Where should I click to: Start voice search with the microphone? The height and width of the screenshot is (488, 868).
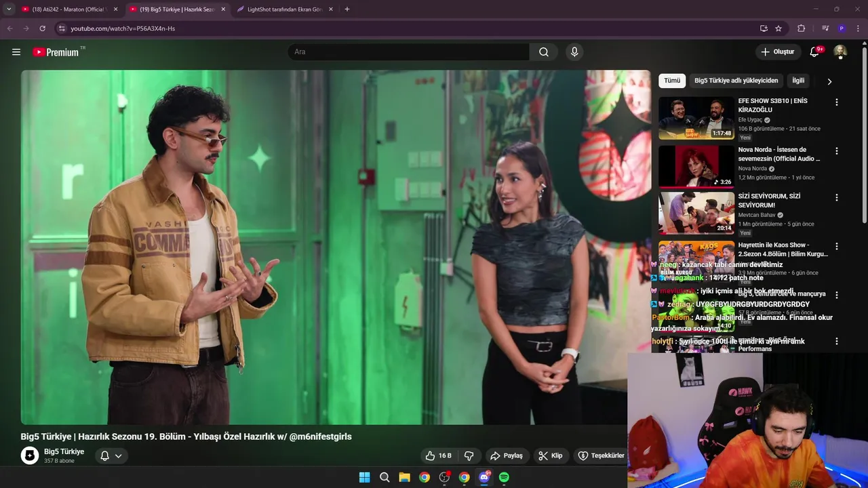pos(574,52)
